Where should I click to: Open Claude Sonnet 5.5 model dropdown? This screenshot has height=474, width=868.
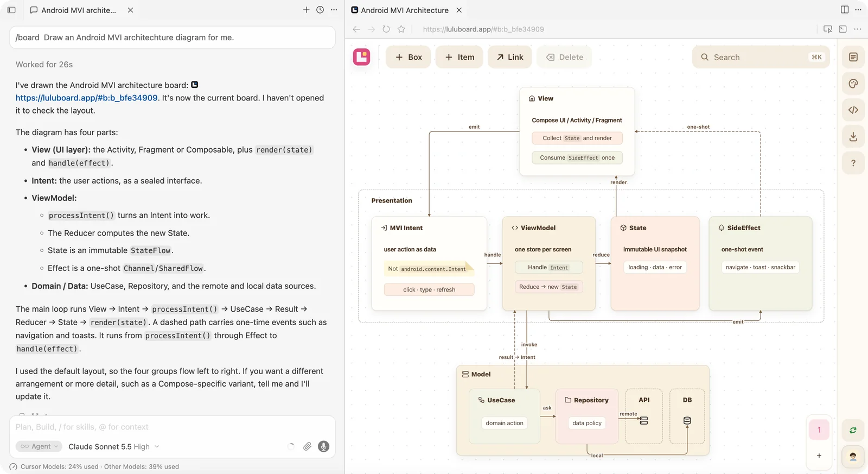click(x=114, y=446)
